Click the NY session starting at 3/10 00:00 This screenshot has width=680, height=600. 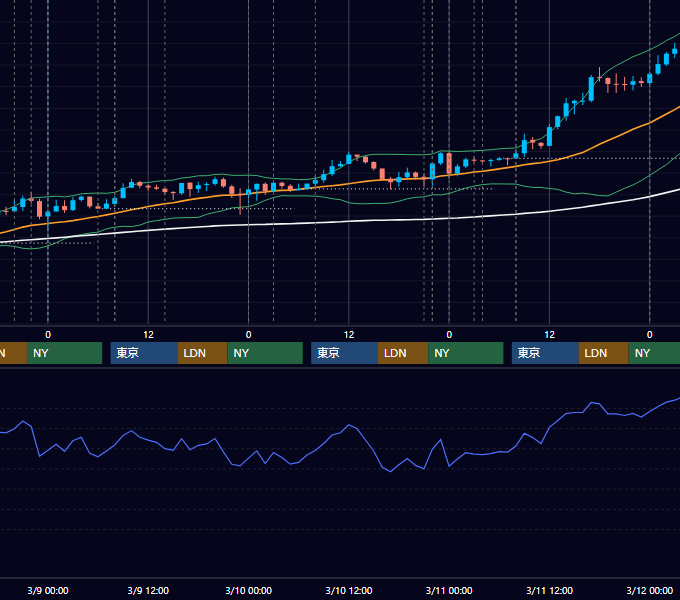pos(265,353)
